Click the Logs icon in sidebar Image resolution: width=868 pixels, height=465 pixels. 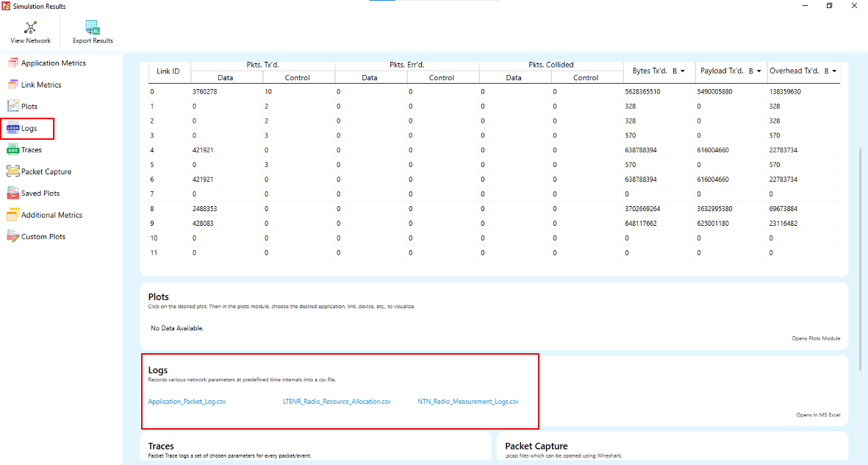click(x=12, y=128)
